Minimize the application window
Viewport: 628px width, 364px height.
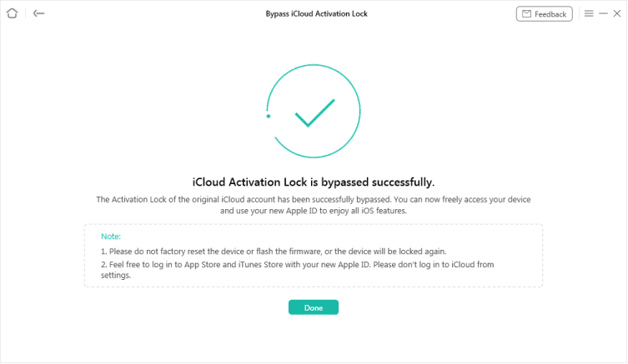click(x=604, y=14)
